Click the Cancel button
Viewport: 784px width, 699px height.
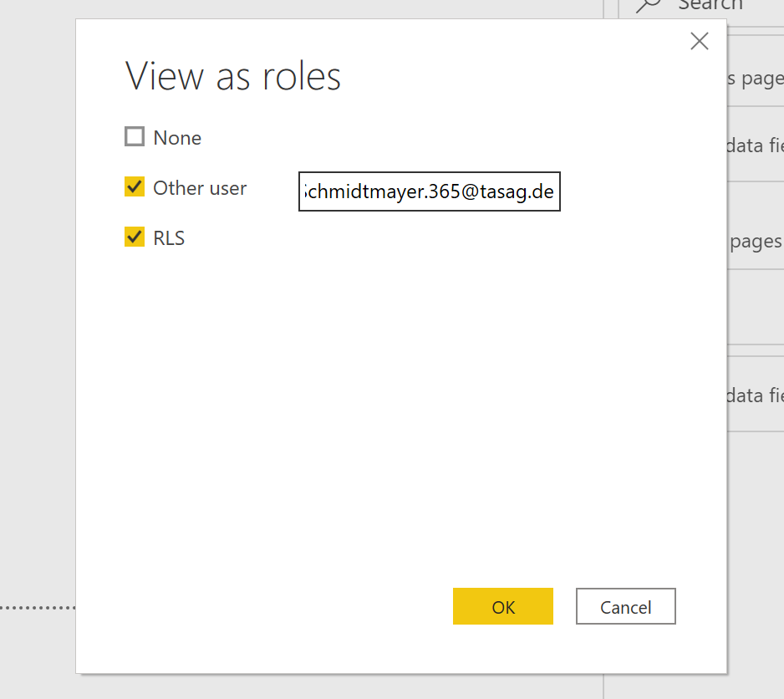(625, 606)
